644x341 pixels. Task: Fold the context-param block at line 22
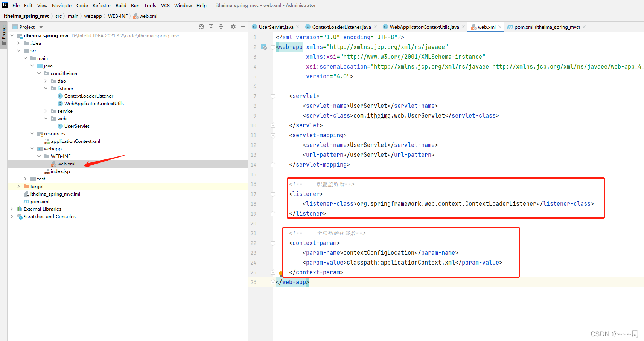[x=273, y=243]
